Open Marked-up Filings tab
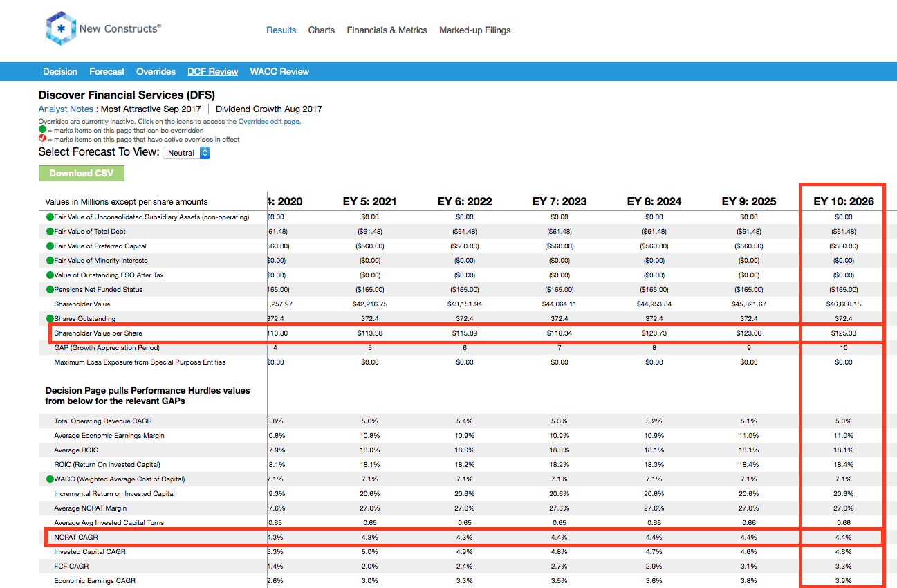Image resolution: width=897 pixels, height=588 pixels. point(475,30)
